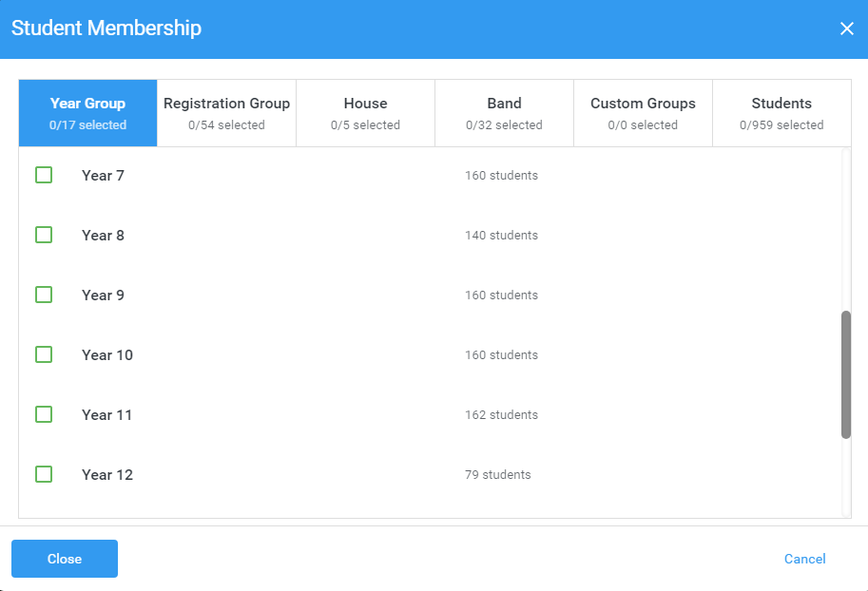The image size is (868, 591).
Task: Click the vertical scrollbar thumb
Action: [846, 374]
